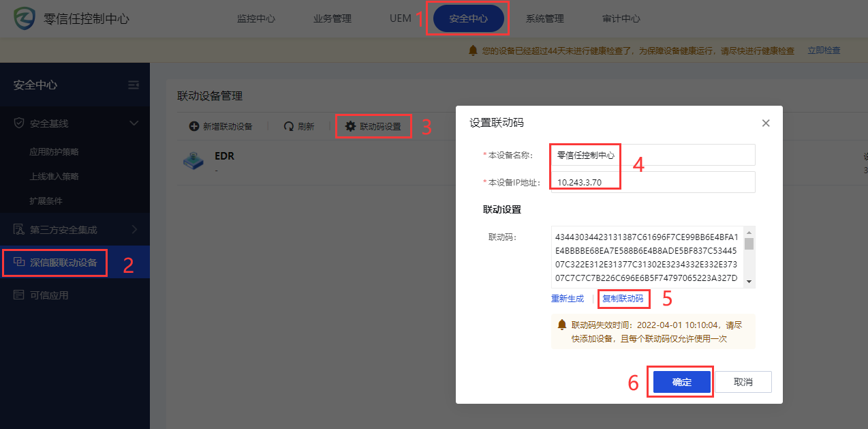Image resolution: width=868 pixels, height=429 pixels.
Task: Click the gear icon of 联动码设置
Action: point(351,126)
